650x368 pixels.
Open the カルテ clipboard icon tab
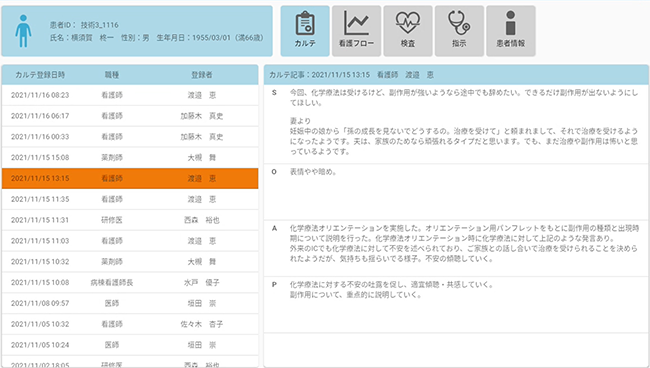coord(305,31)
